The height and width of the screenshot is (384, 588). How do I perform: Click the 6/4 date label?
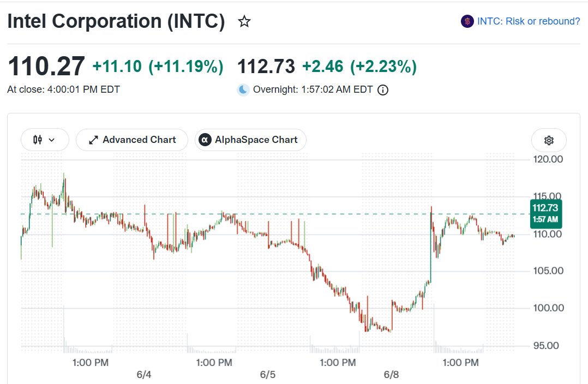tap(144, 375)
